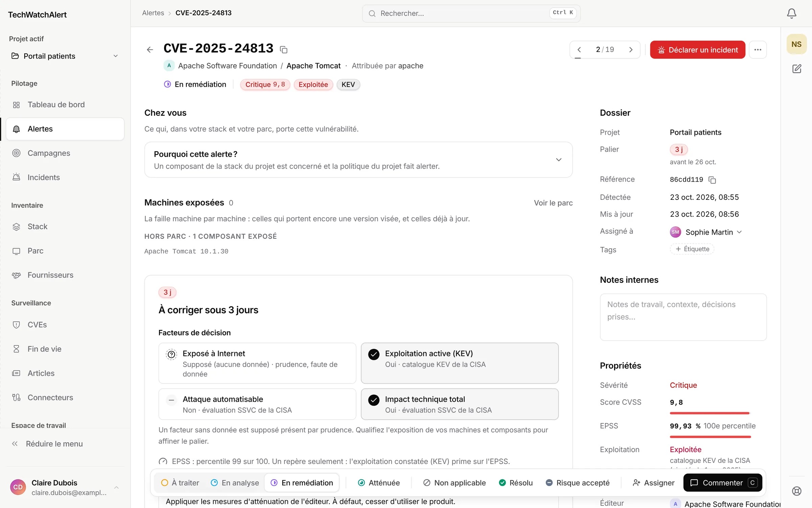Screen dimensions: 812x508
Task: Click Déclarer un incident button
Action: tap(698, 50)
